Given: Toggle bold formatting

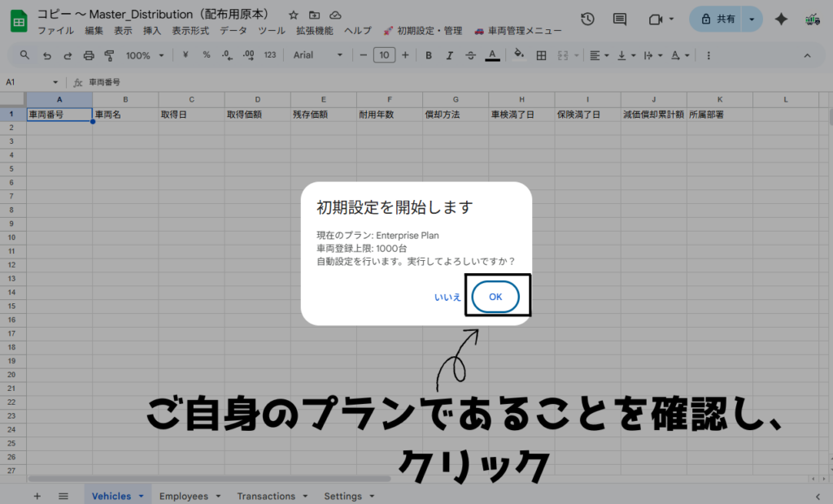Looking at the screenshot, I should pos(428,55).
